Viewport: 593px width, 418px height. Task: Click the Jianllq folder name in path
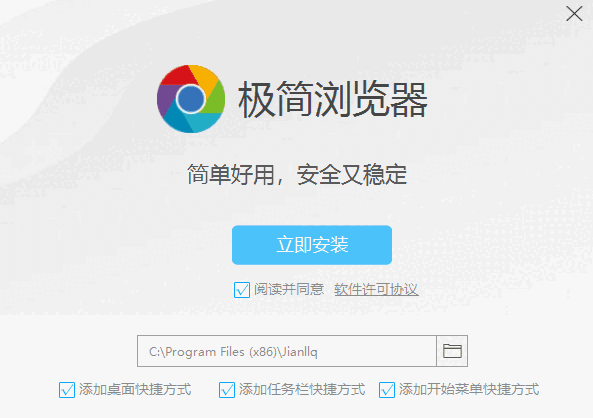(299, 352)
